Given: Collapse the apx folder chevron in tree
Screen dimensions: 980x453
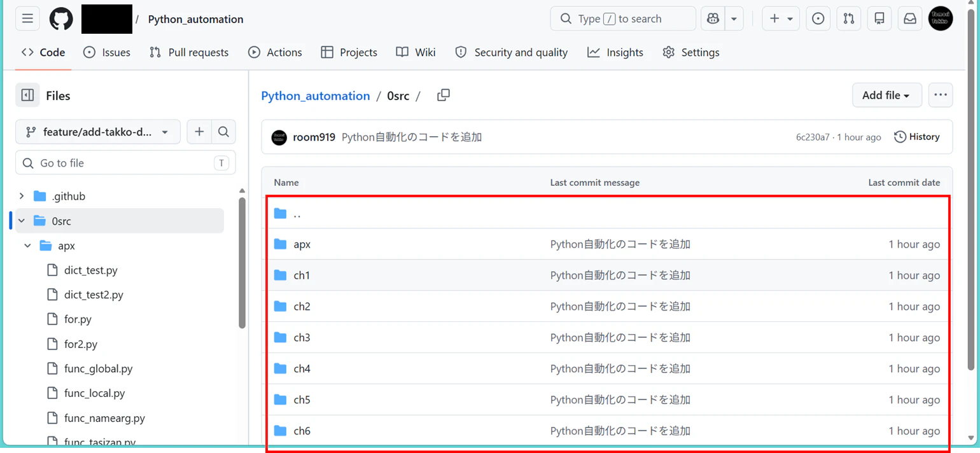Looking at the screenshot, I should tap(27, 246).
